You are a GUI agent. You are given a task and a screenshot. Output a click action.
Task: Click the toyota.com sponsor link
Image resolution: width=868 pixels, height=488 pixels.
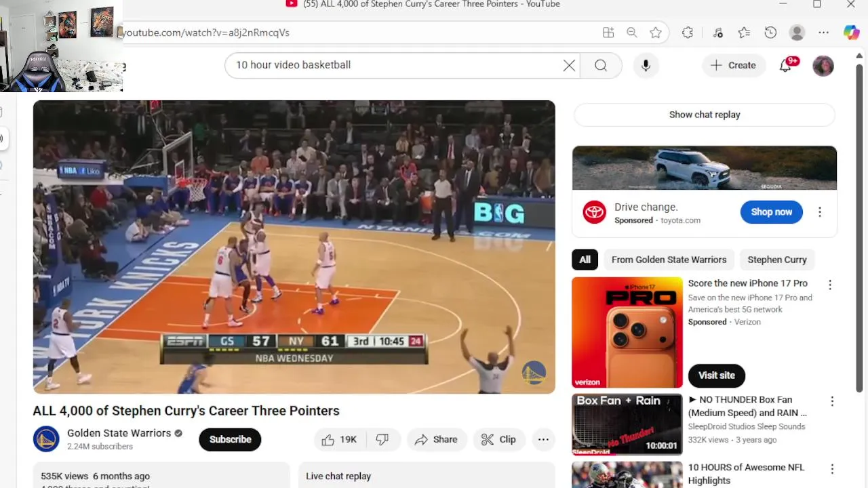pyautogui.click(x=680, y=220)
